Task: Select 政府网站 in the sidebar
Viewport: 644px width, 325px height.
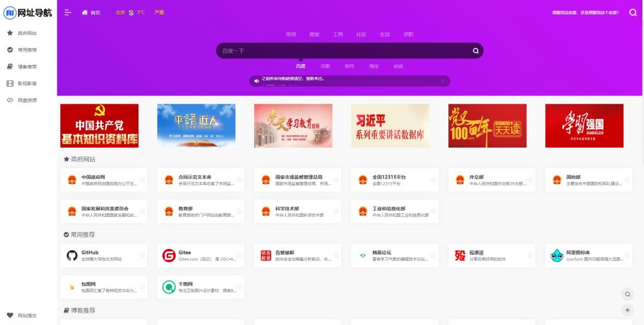Action: pos(28,33)
